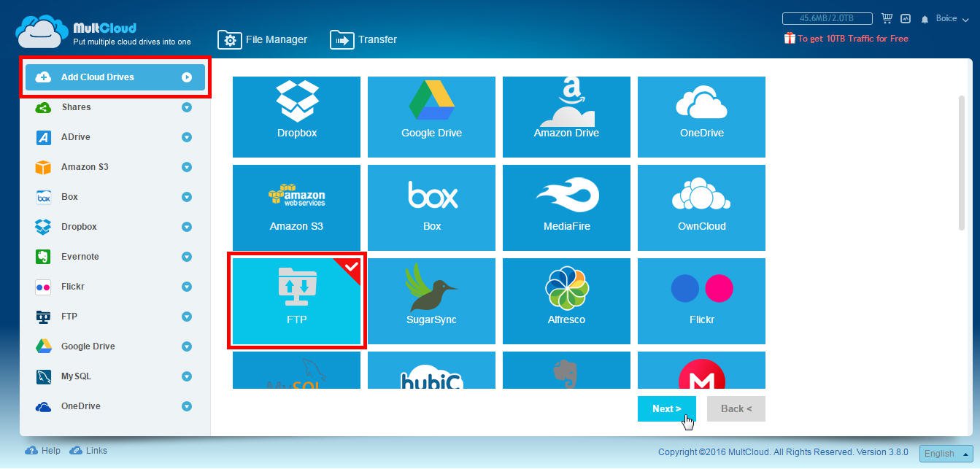
Task: Choose the Alfresco tile
Action: tap(566, 301)
